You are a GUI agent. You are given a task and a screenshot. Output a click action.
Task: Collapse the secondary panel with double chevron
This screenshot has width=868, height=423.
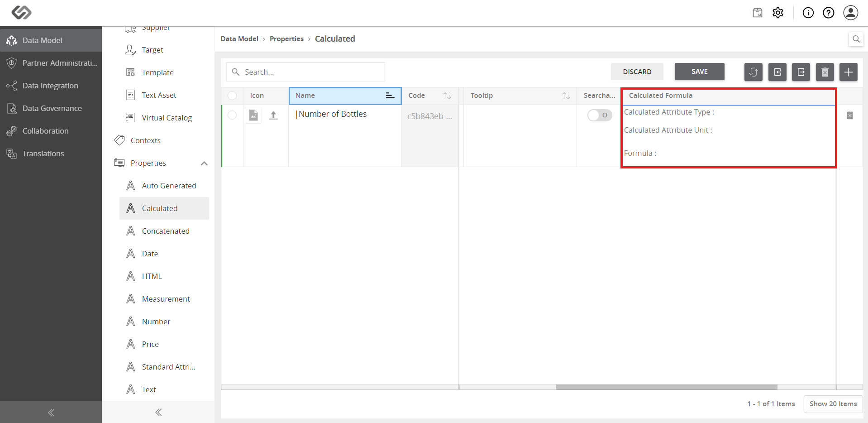tap(158, 412)
